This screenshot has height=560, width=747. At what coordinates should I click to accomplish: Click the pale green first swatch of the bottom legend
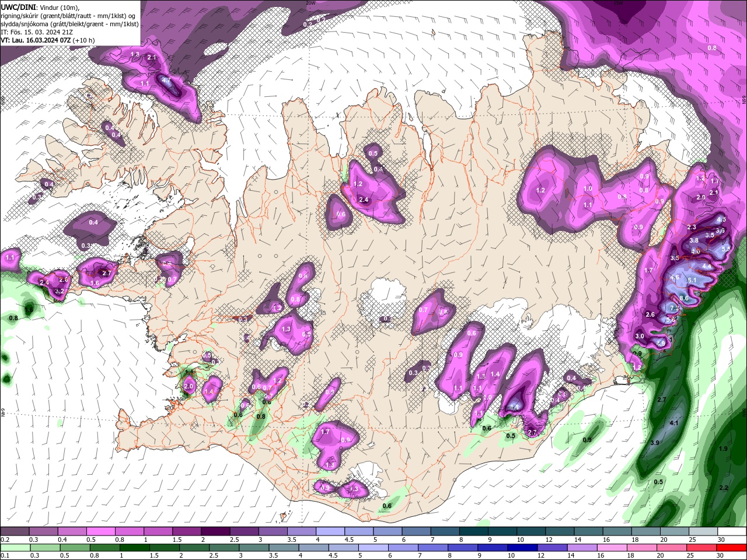[15, 548]
